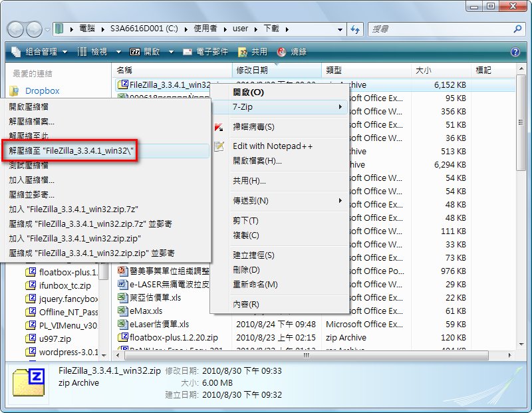Expand the 傳送到(N) submenu arrow
This screenshot has height=413, width=532.
[x=340, y=201]
